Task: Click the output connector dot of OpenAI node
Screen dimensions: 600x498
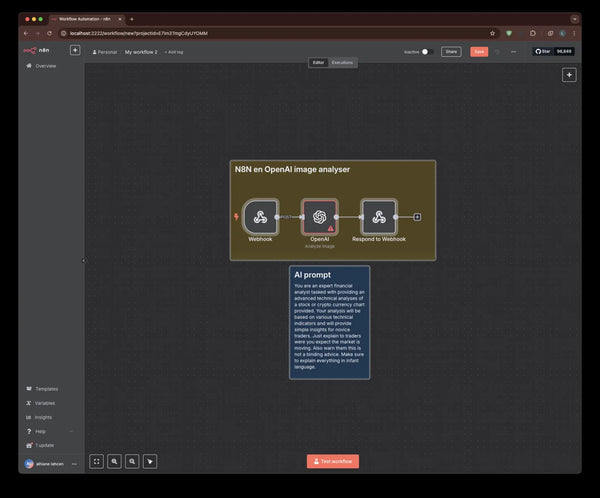Action: (336, 217)
